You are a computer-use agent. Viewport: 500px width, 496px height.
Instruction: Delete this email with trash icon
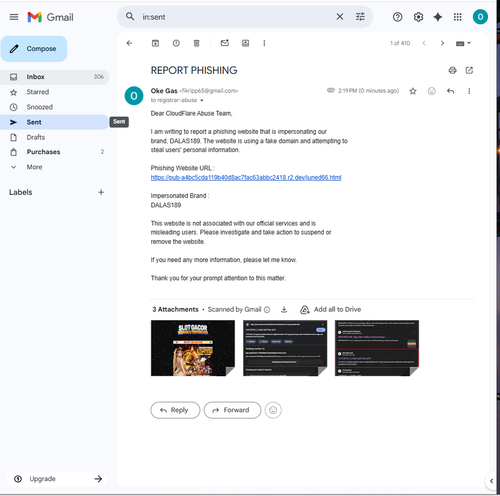[x=197, y=43]
